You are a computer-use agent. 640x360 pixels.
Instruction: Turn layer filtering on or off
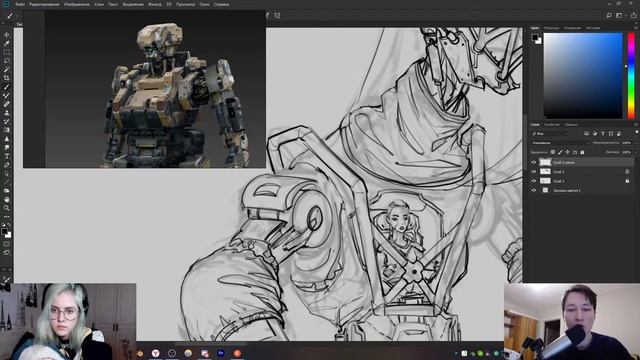pos(636,132)
